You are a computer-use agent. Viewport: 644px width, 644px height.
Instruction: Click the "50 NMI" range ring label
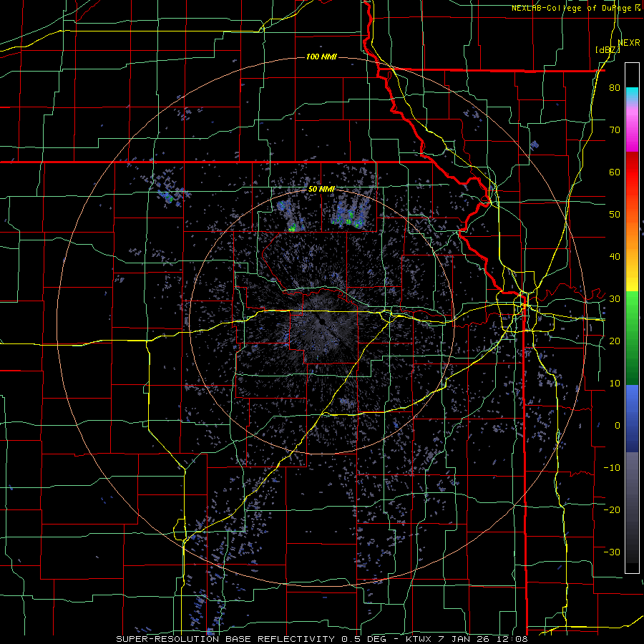coord(321,190)
